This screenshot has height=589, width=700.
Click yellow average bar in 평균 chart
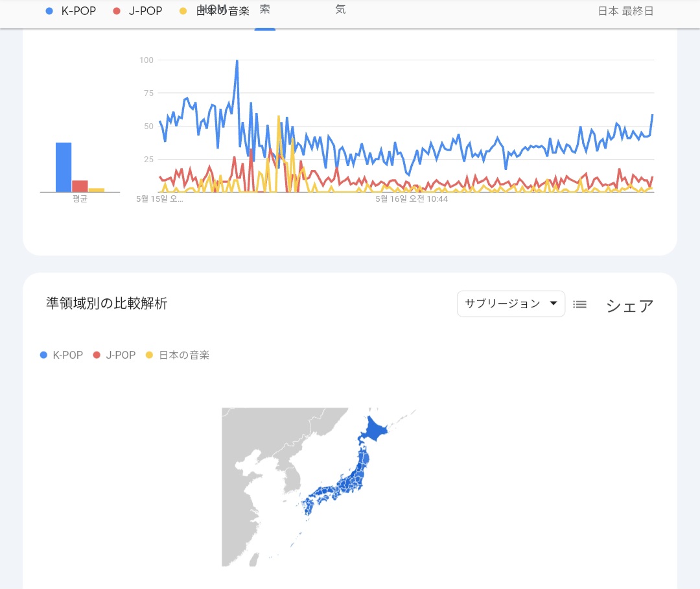point(96,190)
